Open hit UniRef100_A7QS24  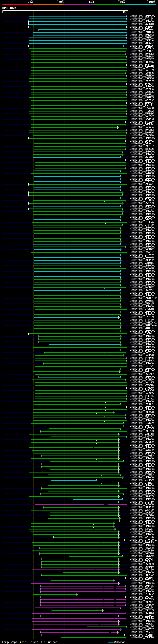(x=142, y=19)
